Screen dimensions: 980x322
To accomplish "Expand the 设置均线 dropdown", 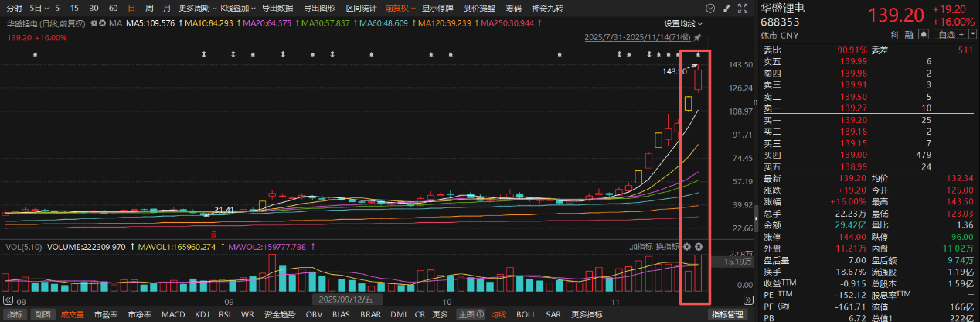I will point(683,23).
